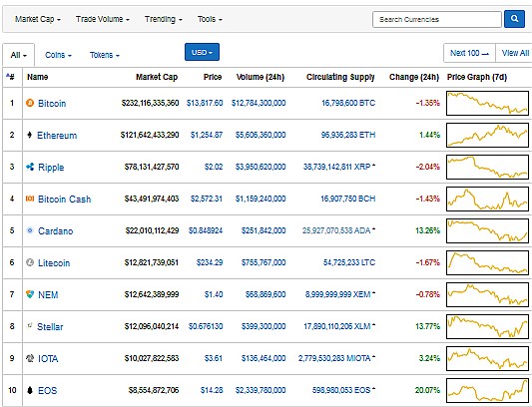Open the Stellar name link

pos(50,326)
